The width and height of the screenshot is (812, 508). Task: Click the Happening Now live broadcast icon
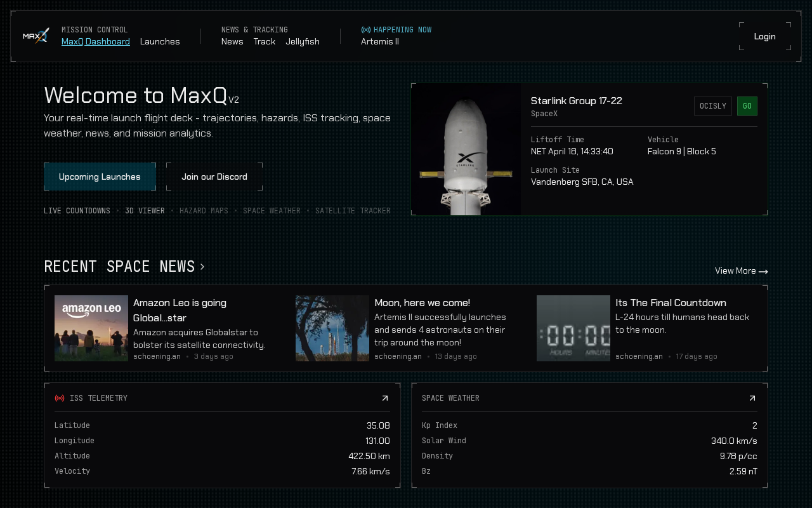pyautogui.click(x=366, y=30)
